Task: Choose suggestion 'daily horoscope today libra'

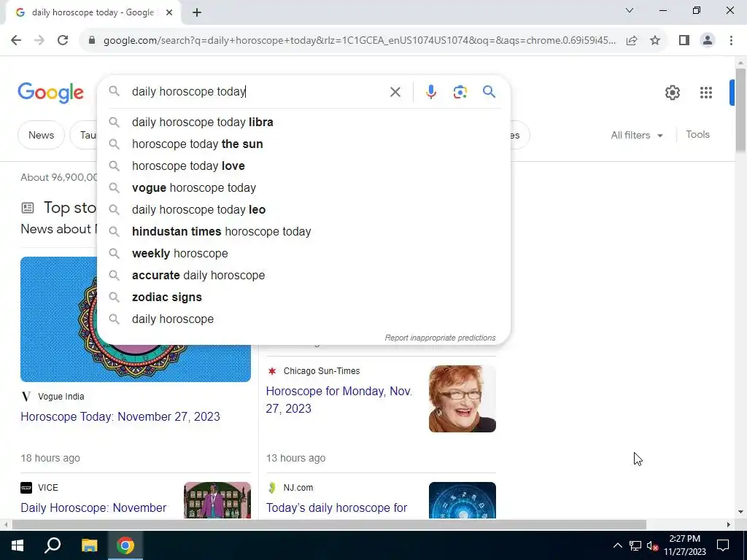Action: pyautogui.click(x=303, y=122)
